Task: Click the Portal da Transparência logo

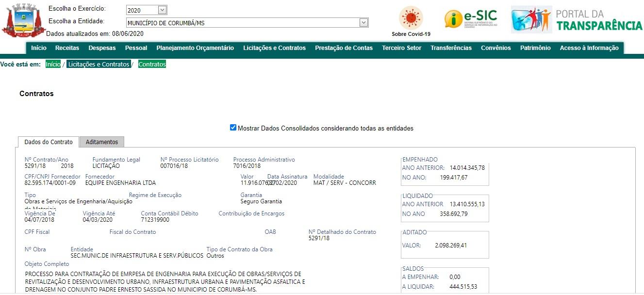Action: [x=577, y=20]
